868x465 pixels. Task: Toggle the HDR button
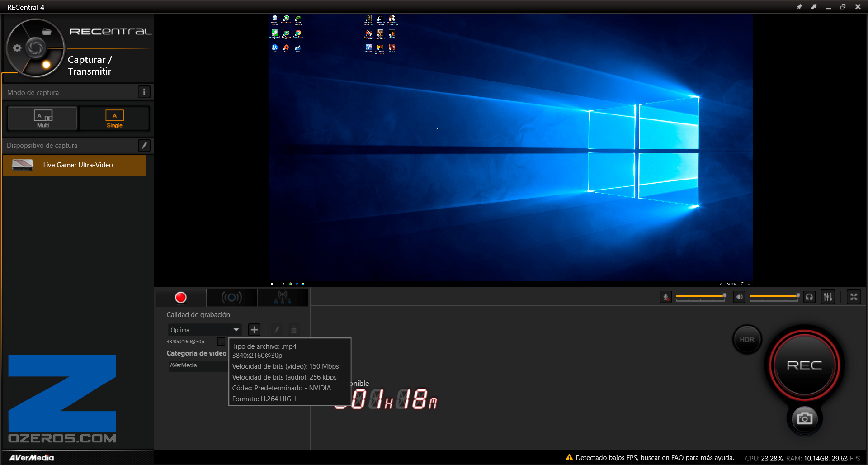(747, 340)
